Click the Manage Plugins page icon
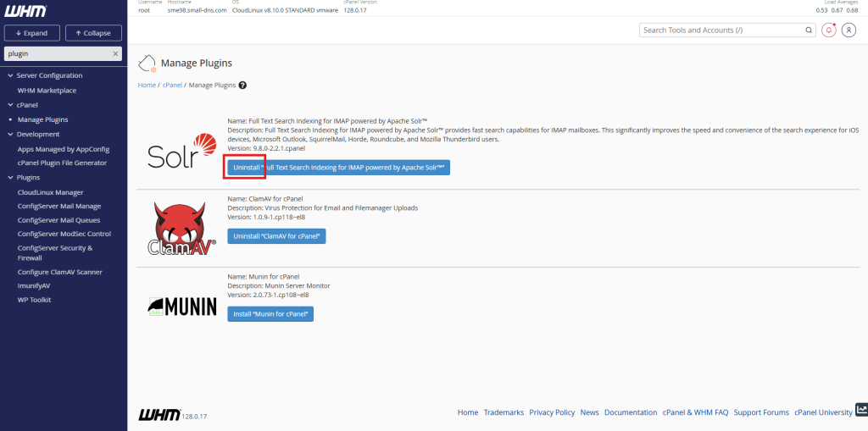This screenshot has width=868, height=431. (147, 64)
